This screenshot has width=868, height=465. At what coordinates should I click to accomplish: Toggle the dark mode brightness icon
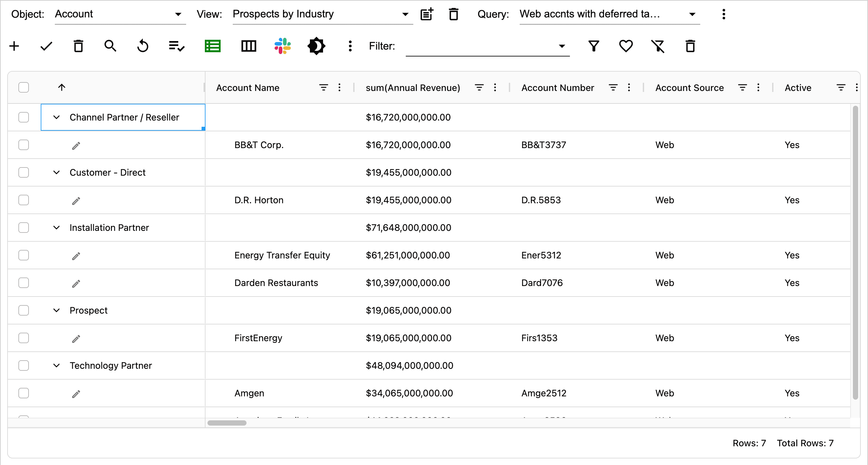[316, 46]
